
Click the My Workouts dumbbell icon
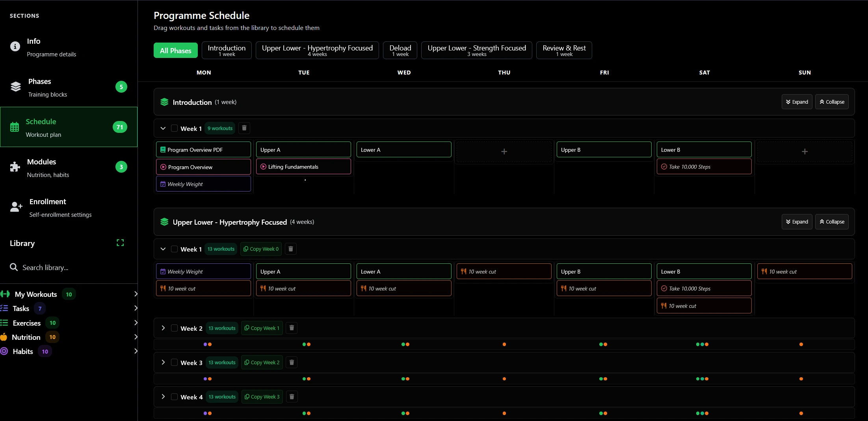pos(5,294)
